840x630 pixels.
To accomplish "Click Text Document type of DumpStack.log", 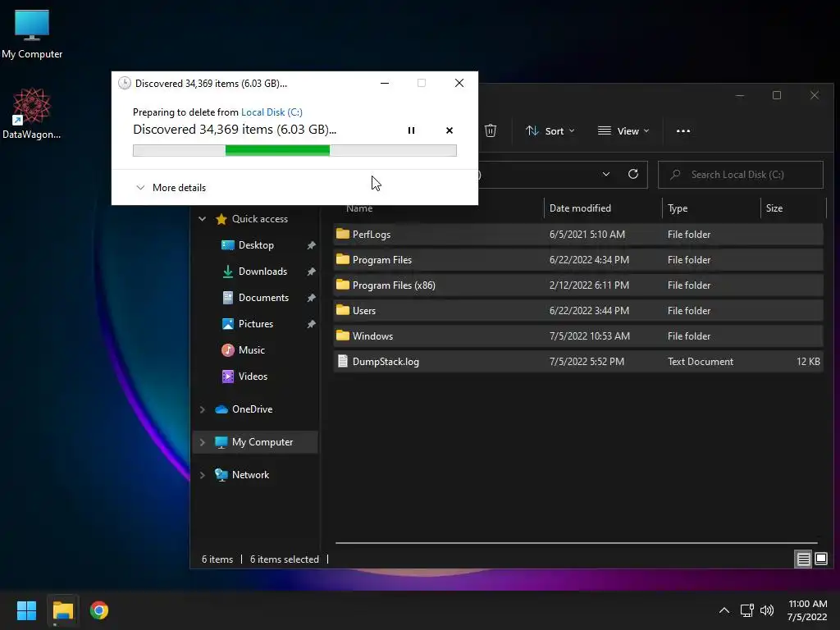I will tap(701, 362).
